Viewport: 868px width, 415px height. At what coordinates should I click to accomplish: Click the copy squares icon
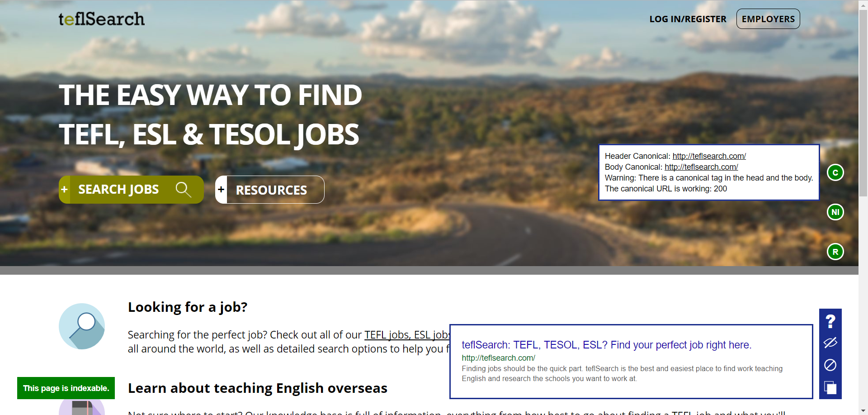(830, 387)
